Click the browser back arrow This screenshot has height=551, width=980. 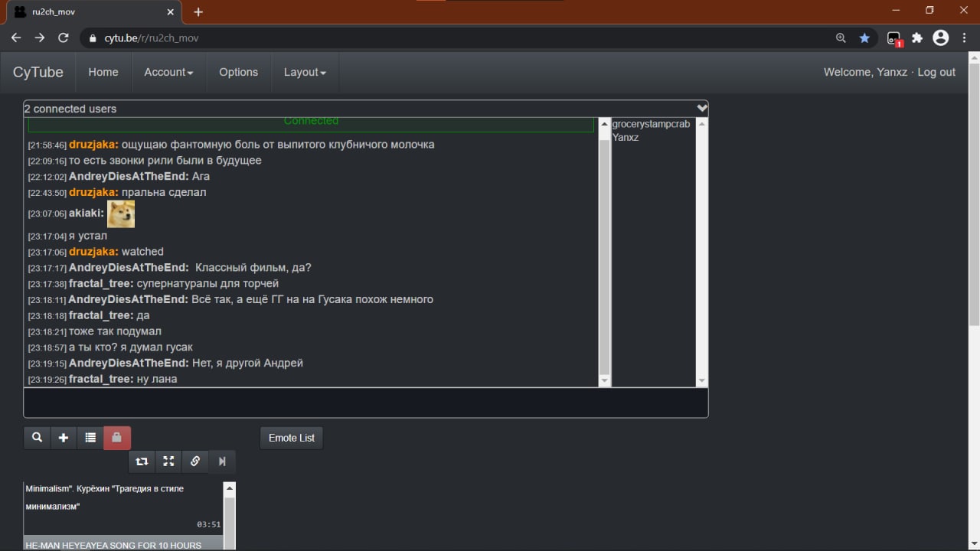click(x=16, y=37)
